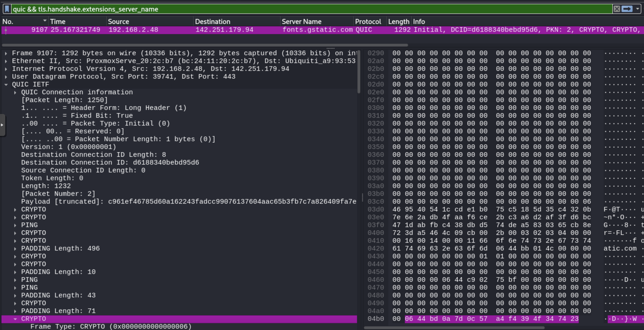Sort by the Protocol column header
Viewport: 644px width, 330px height.
370,21
